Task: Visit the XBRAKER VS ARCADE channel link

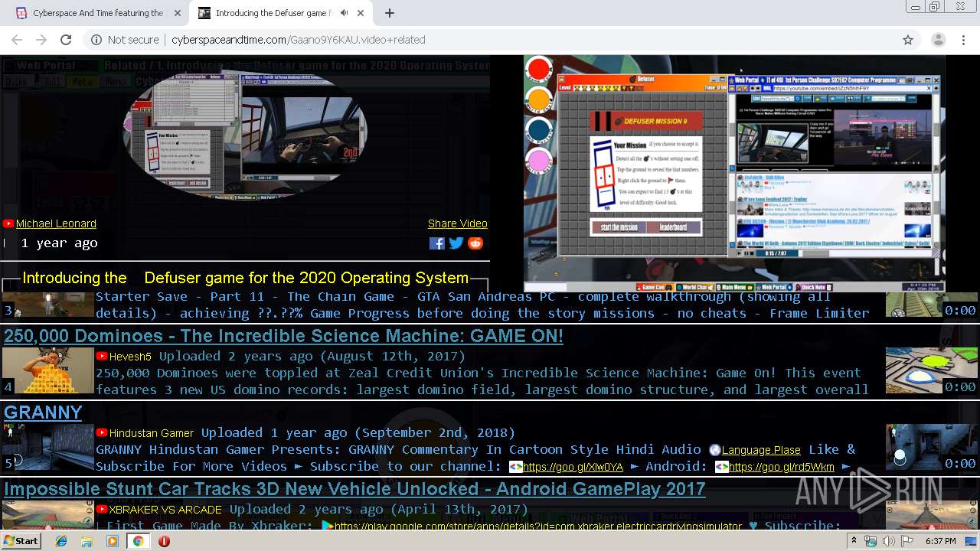Action: 165,510
